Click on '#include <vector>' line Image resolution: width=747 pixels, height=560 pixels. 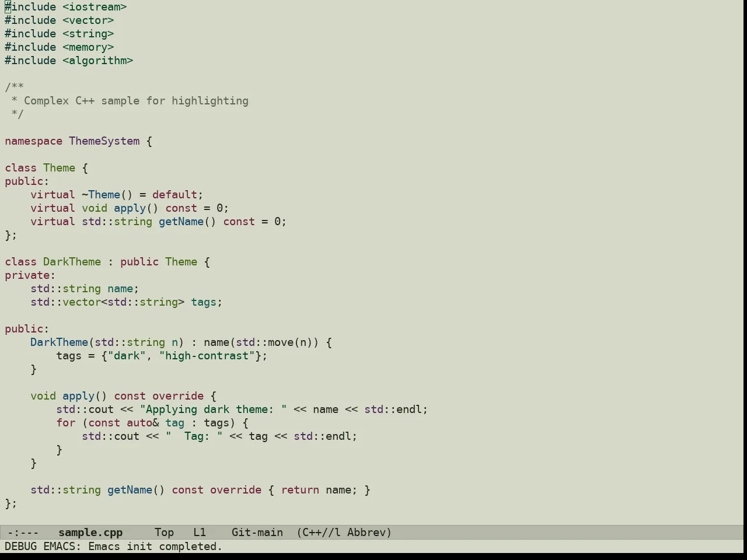(60, 20)
